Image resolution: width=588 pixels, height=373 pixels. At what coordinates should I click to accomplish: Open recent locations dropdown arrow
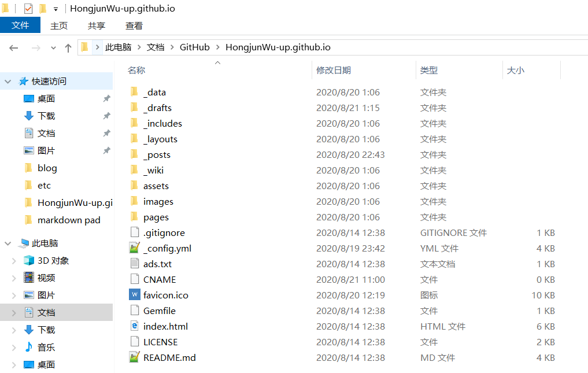tap(53, 47)
